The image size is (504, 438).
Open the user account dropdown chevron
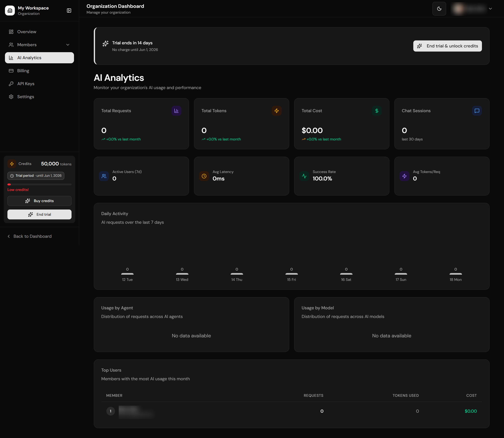click(x=490, y=9)
